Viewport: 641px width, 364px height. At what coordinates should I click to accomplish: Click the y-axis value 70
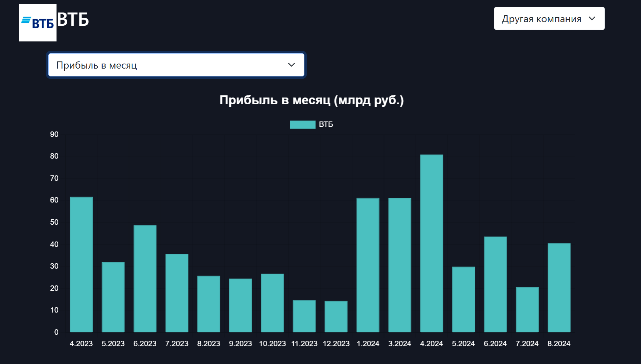pos(54,178)
